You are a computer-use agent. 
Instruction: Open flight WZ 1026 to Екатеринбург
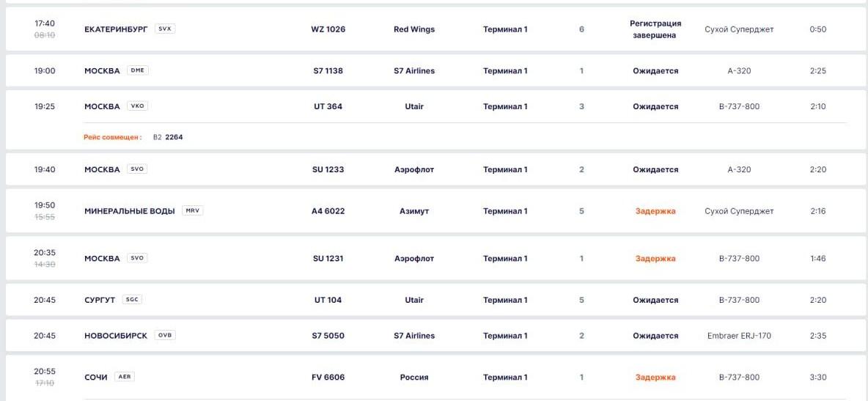328,29
